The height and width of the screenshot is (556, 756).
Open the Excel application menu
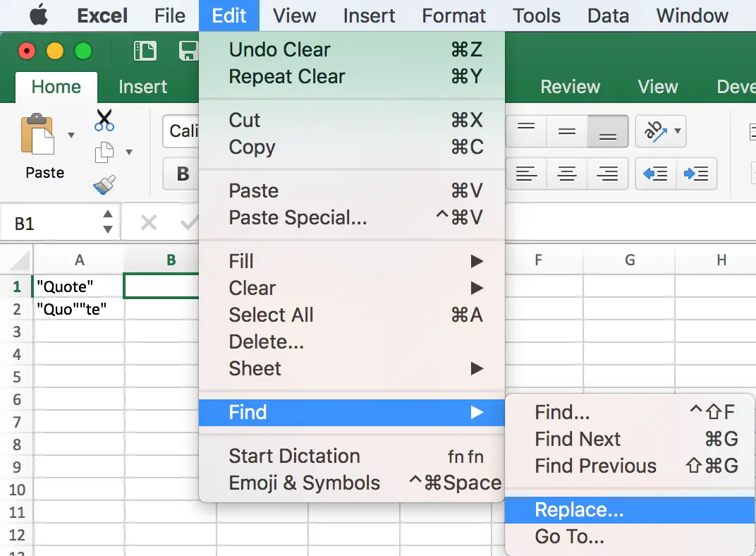point(102,16)
